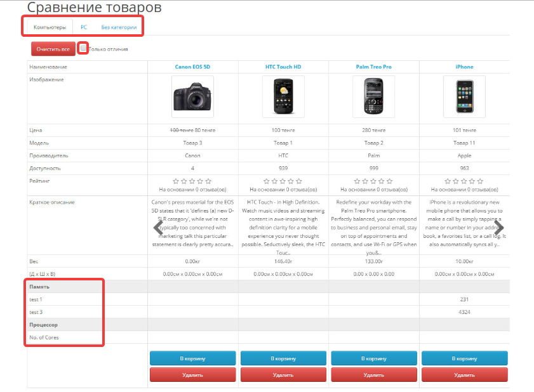Remove HTC Touch HD from comparison

(283, 375)
